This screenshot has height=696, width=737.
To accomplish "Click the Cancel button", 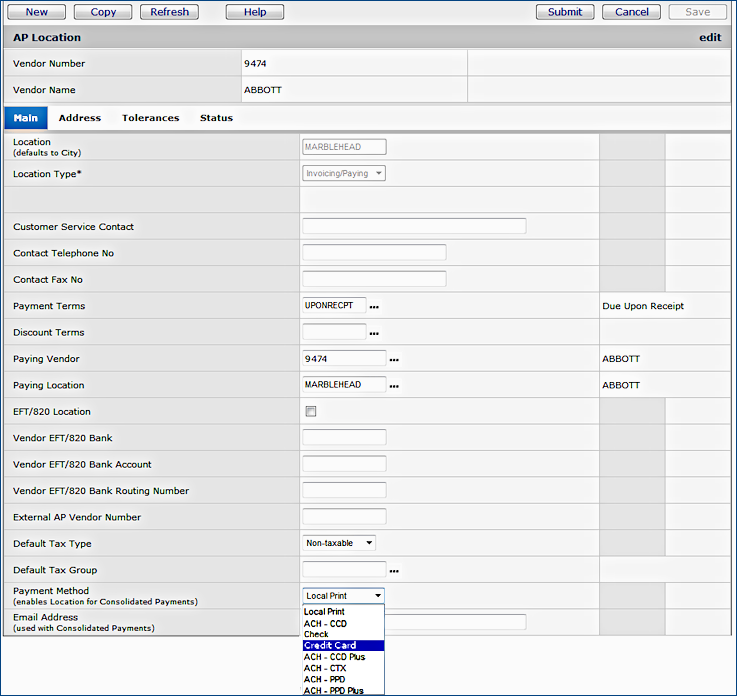I will click(x=631, y=12).
